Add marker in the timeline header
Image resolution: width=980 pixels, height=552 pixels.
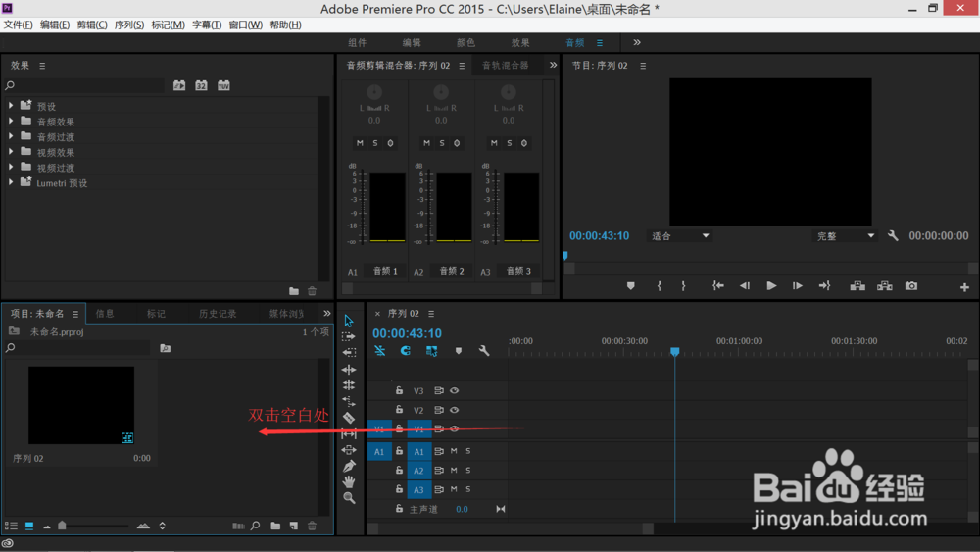coord(458,351)
